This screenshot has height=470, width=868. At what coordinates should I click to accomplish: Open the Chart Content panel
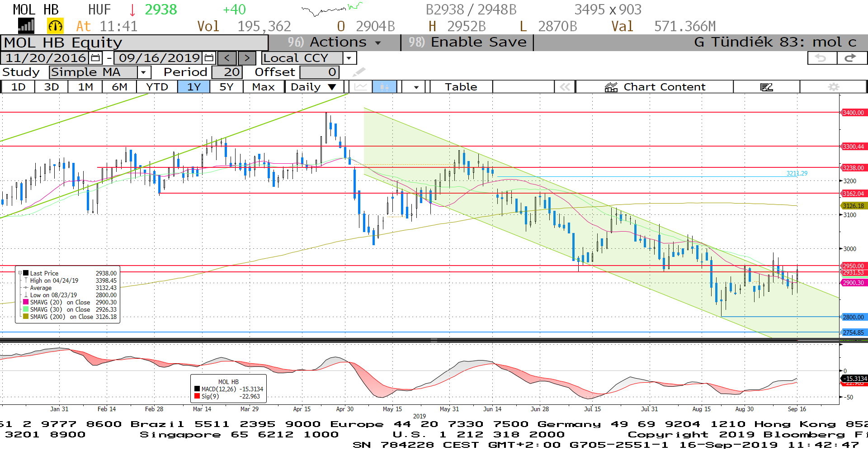(655, 87)
